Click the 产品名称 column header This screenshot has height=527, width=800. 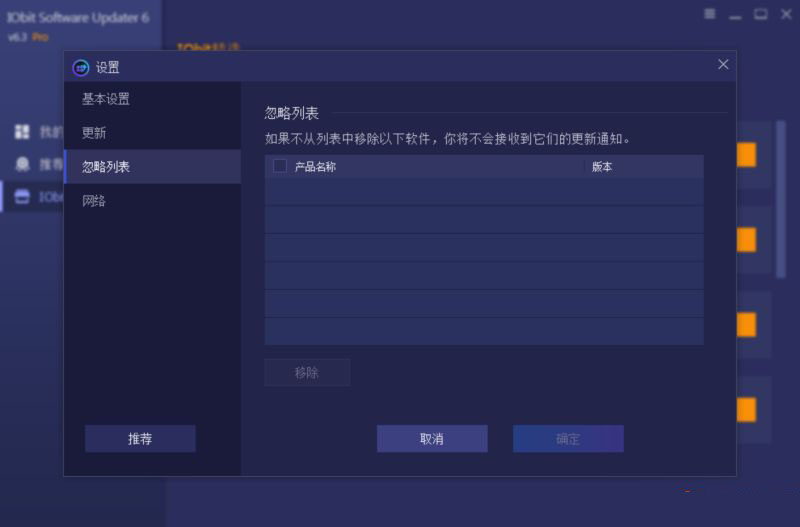[315, 167]
